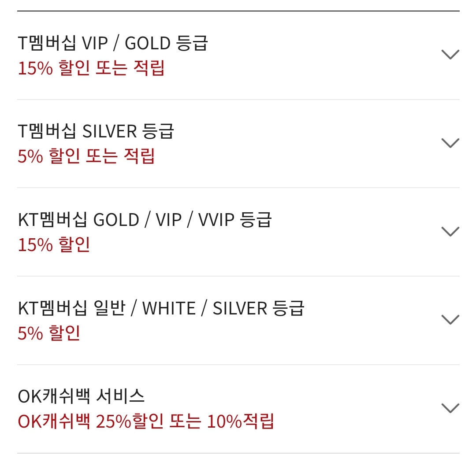476x462 pixels.
Task: Expand the KT멤버십 GOLD / VIP / VVIP section
Action: [238, 230]
